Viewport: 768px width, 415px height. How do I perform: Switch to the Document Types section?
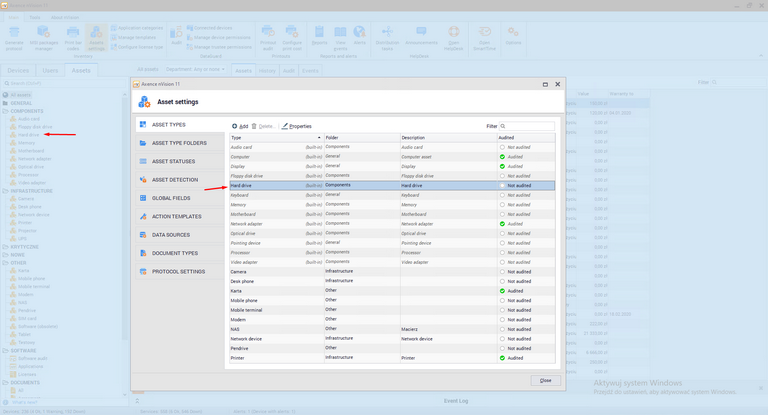tap(174, 253)
